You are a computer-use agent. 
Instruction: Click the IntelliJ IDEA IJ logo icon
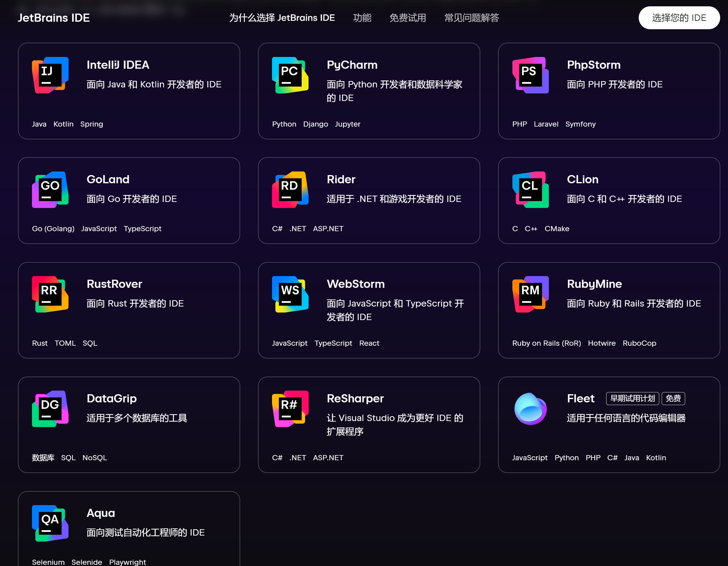(x=50, y=75)
